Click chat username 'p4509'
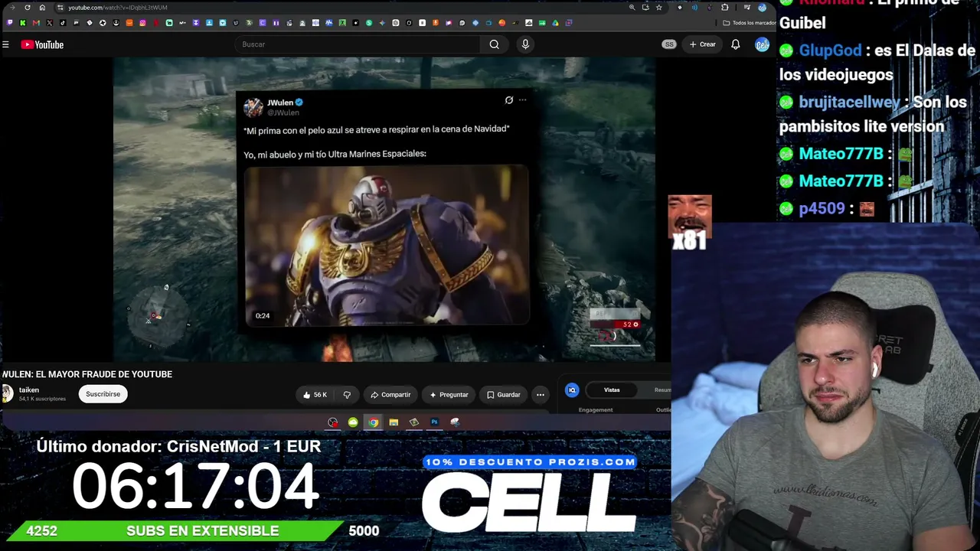 822,208
